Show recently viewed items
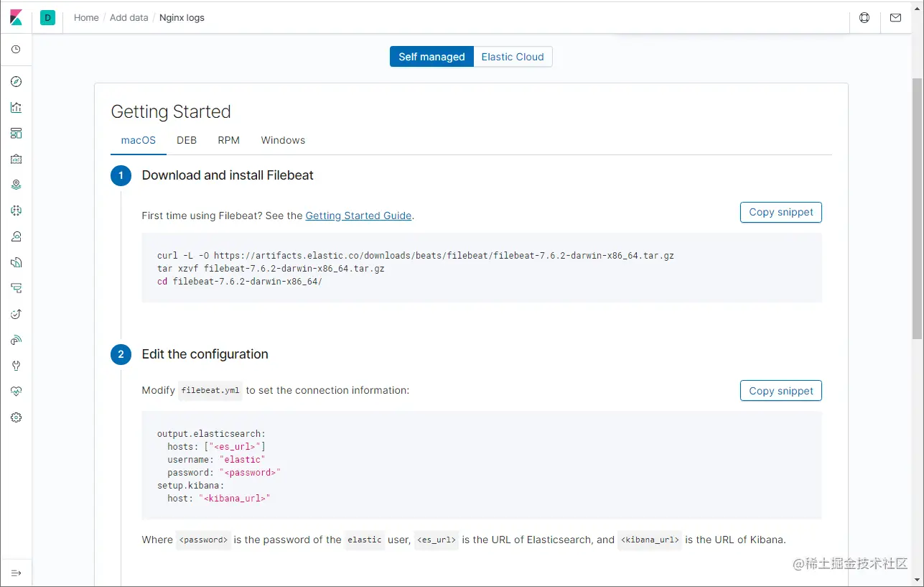The width and height of the screenshot is (924, 587). tap(17, 50)
